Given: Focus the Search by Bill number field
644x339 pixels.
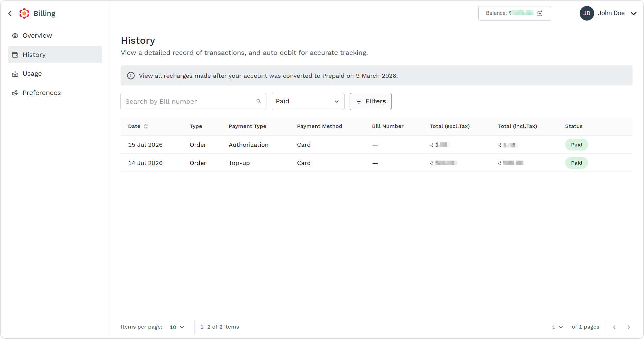Looking at the screenshot, I should pyautogui.click(x=193, y=102).
